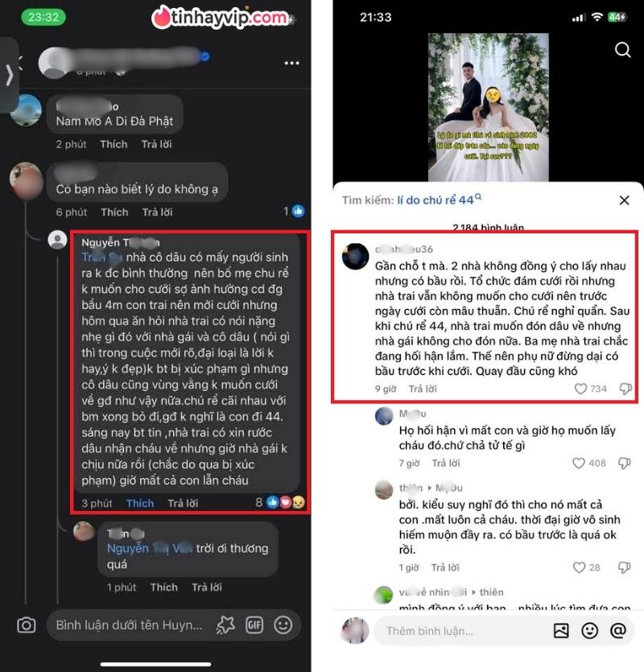
Task: Open the emoji picker in Facebook comment bar
Action: coord(283,625)
